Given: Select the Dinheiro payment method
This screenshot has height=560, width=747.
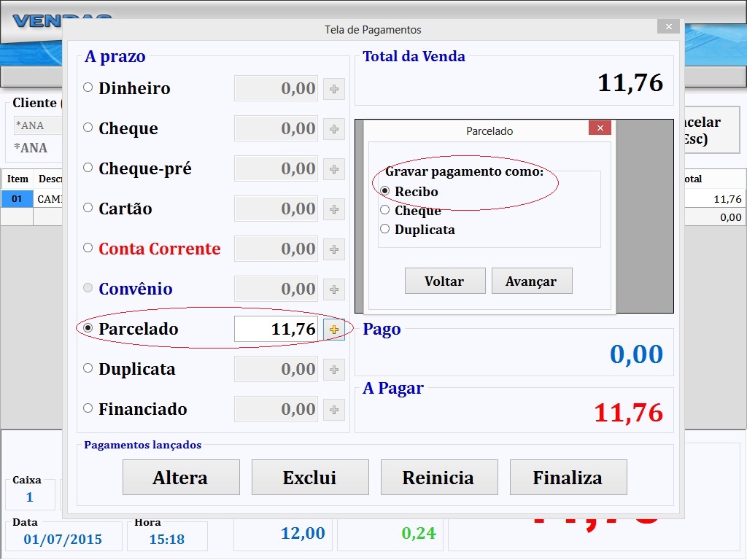Looking at the screenshot, I should pos(88,88).
